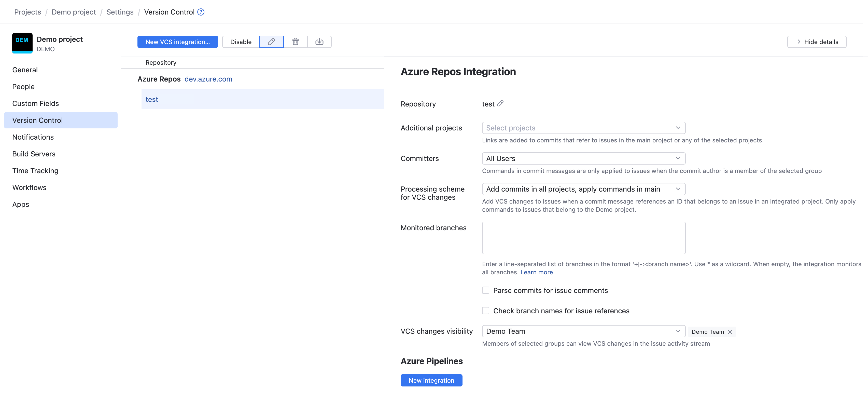Open the Apps section
This screenshot has height=402, width=868.
(x=61, y=204)
